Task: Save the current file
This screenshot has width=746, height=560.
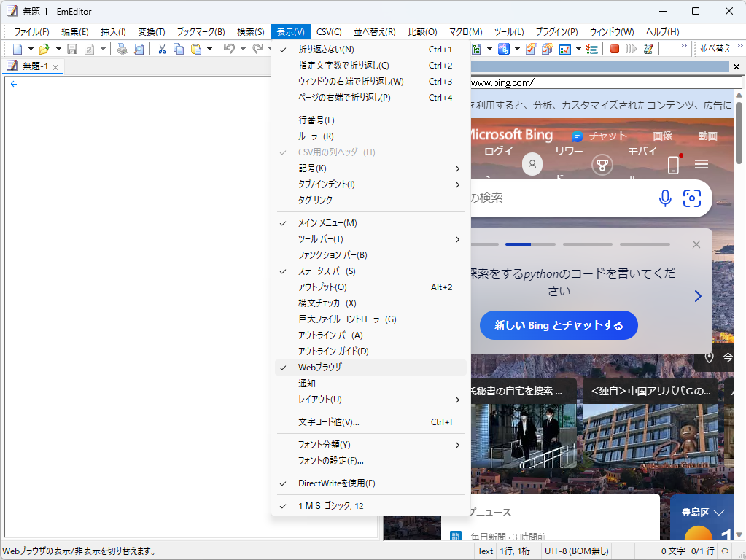Action: pos(72,49)
